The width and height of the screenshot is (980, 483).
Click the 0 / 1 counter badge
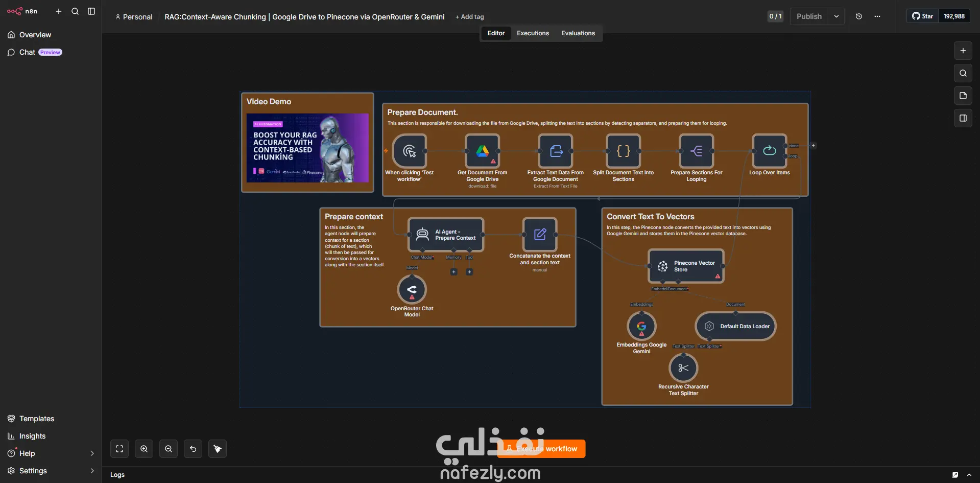click(x=775, y=16)
